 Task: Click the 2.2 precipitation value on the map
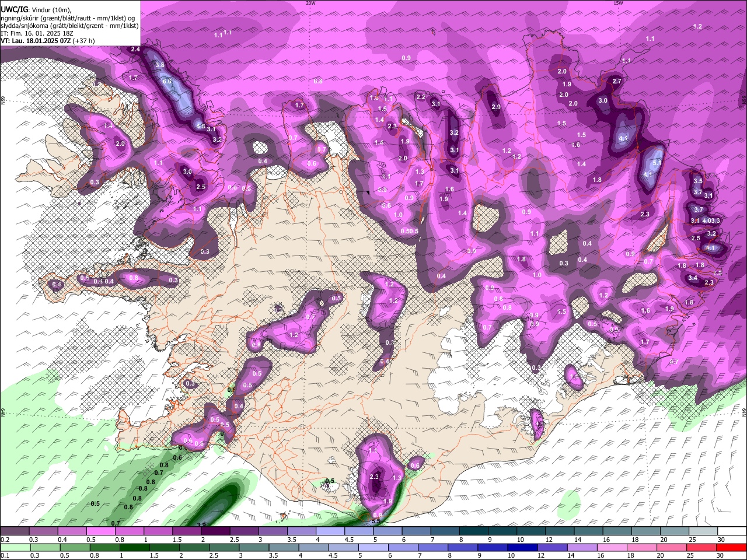pos(421,97)
